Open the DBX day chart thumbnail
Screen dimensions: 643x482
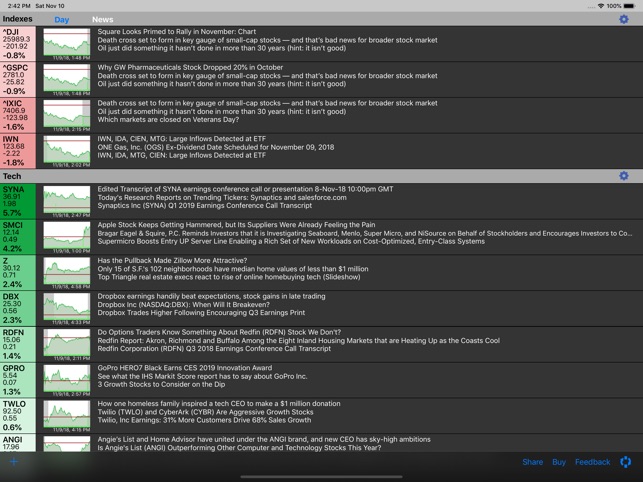[x=67, y=308]
